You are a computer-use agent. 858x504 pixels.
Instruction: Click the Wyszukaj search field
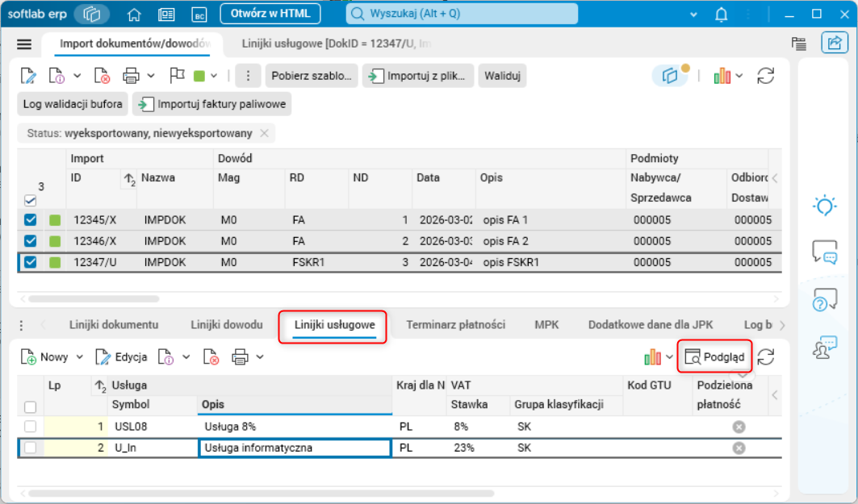462,14
